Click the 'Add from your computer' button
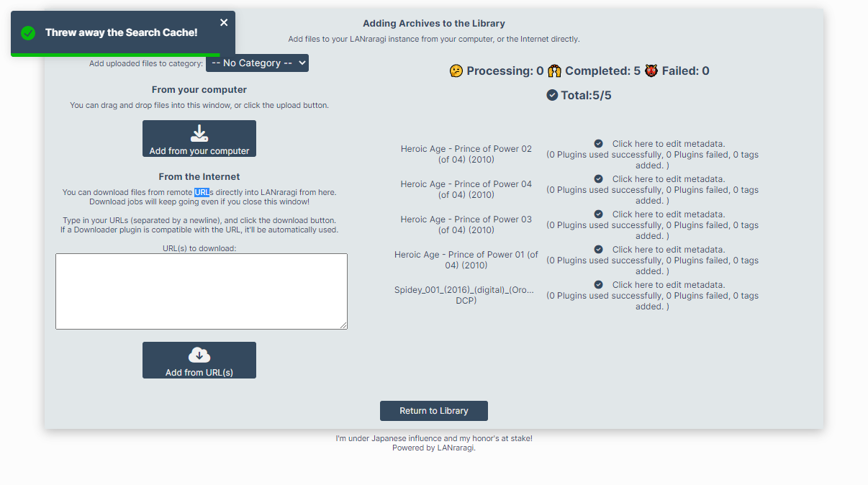Image resolution: width=868 pixels, height=485 pixels. (199, 138)
